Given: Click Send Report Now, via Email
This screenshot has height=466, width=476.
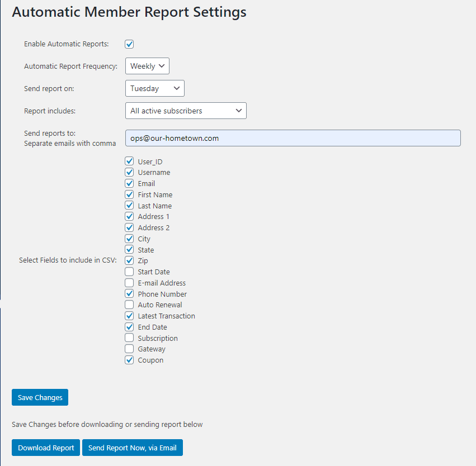Looking at the screenshot, I should [x=133, y=448].
